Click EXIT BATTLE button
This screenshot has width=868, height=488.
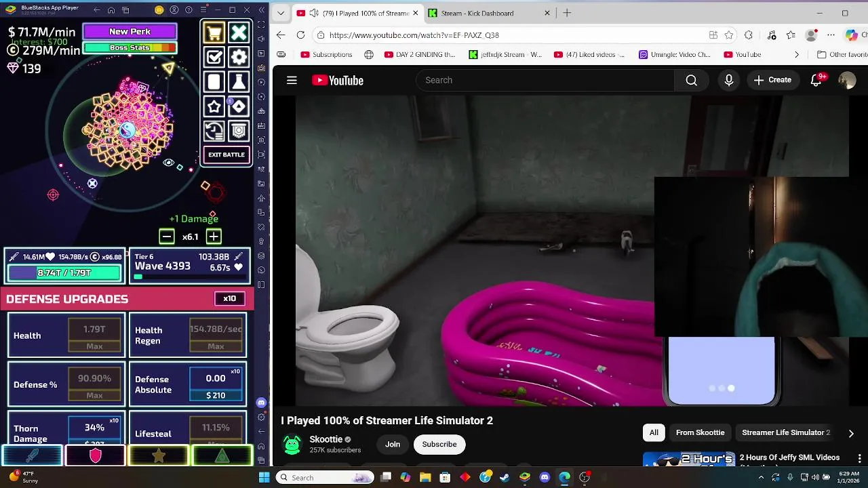pyautogui.click(x=226, y=155)
